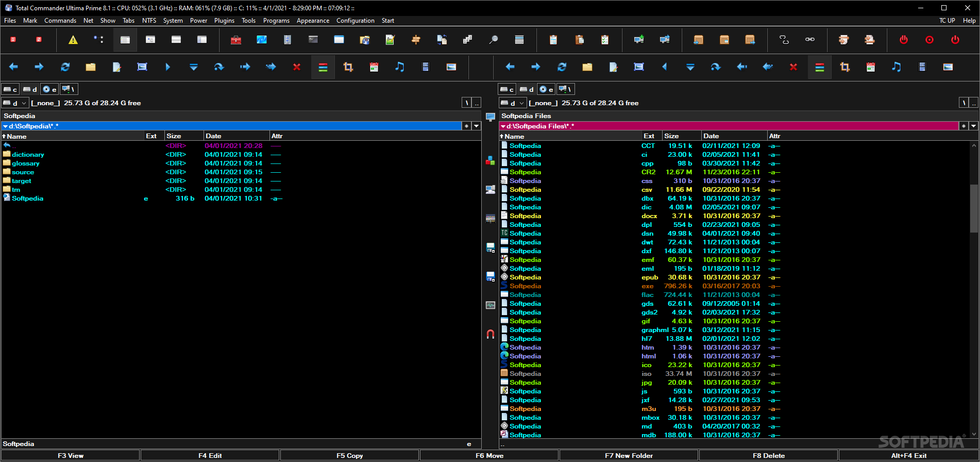Viewport: 980px width, 462px height.
Task: Toggle the brief list view button in top toolbar
Action: [125, 40]
